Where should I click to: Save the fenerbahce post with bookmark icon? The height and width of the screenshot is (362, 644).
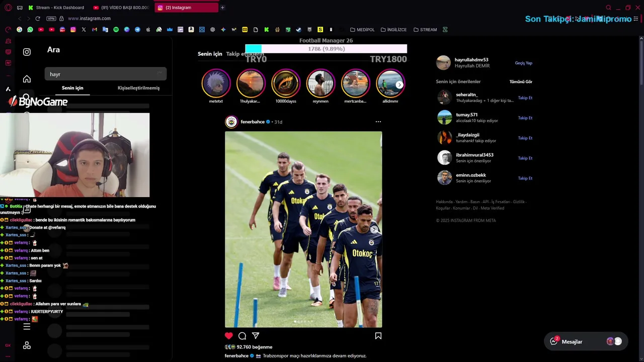click(x=378, y=336)
